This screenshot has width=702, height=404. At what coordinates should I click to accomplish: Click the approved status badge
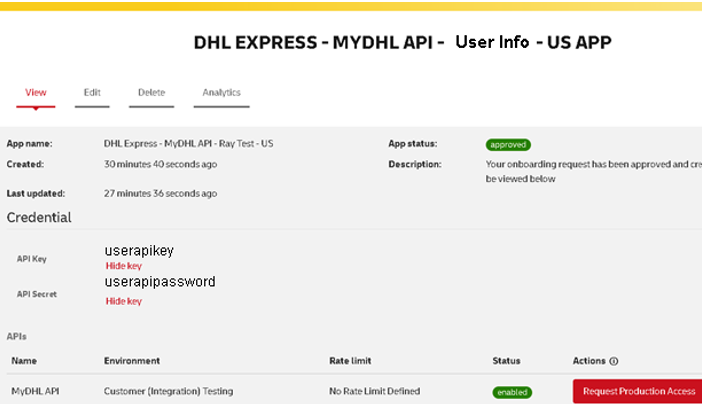click(508, 145)
